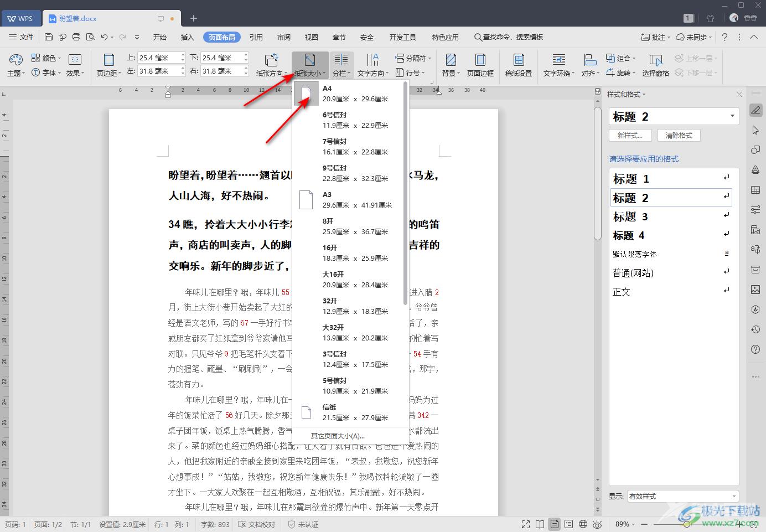Open the 纸张大小 paper size tool
This screenshot has width=766, height=532.
(310, 65)
